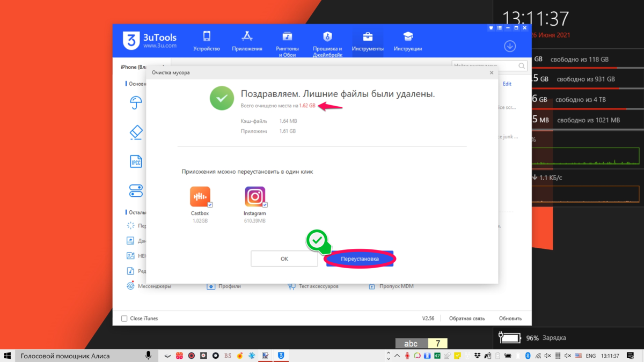The width and height of the screenshot is (644, 362).
Task: Uncheck the Instagram reinstall checkbox
Action: (x=265, y=205)
